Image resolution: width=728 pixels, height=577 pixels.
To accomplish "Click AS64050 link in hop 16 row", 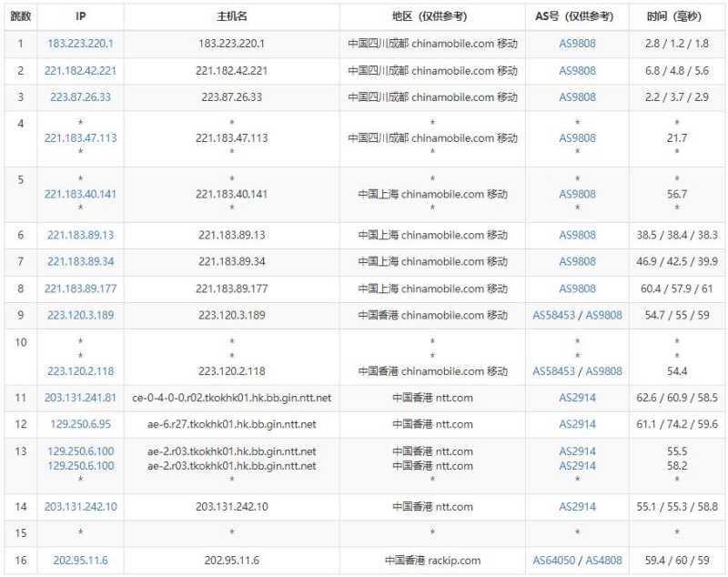I will (553, 561).
